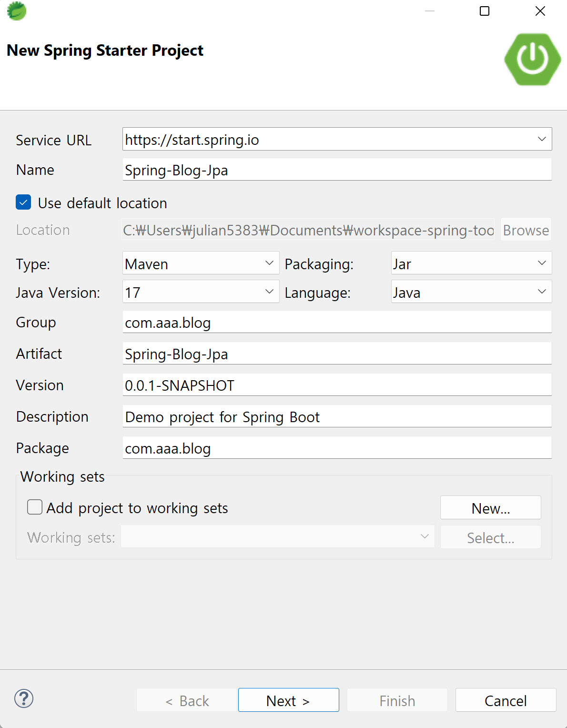Click the Next button
The image size is (567, 728).
[x=289, y=700]
